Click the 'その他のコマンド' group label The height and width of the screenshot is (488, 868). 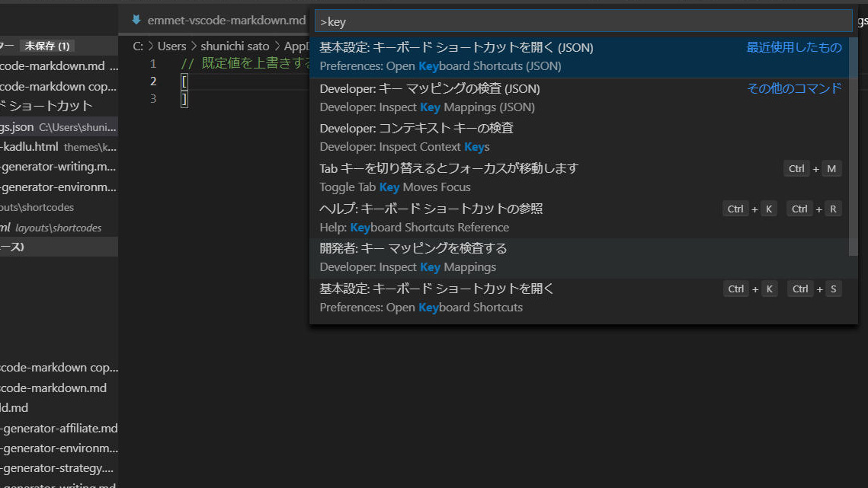click(x=794, y=88)
